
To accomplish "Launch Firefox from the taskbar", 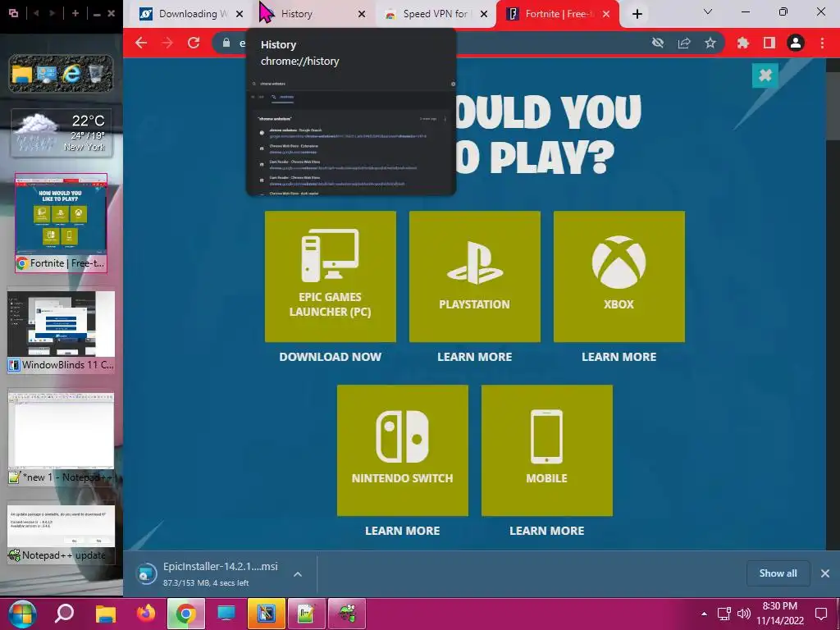I will [x=146, y=614].
